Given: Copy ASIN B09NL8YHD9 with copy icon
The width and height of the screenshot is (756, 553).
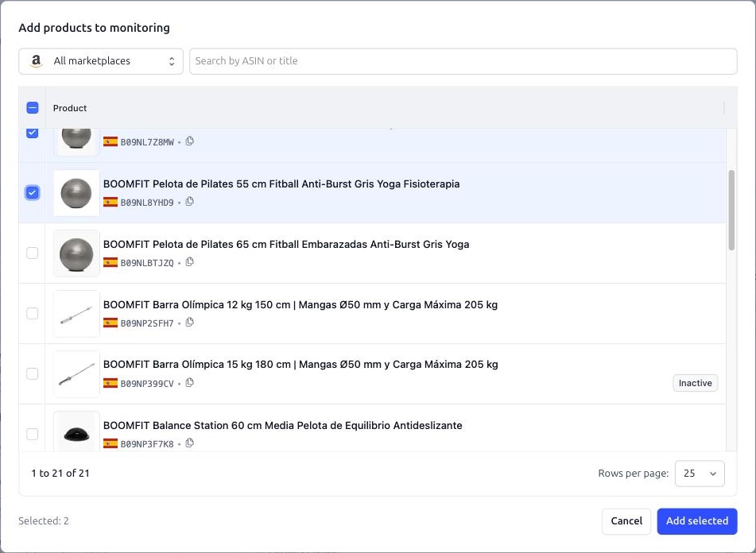Looking at the screenshot, I should (189, 201).
